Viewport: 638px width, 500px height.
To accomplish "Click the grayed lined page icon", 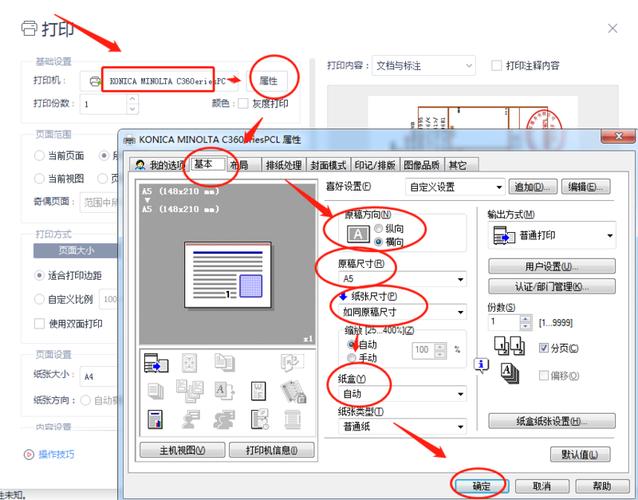I will pyautogui.click(x=292, y=419).
